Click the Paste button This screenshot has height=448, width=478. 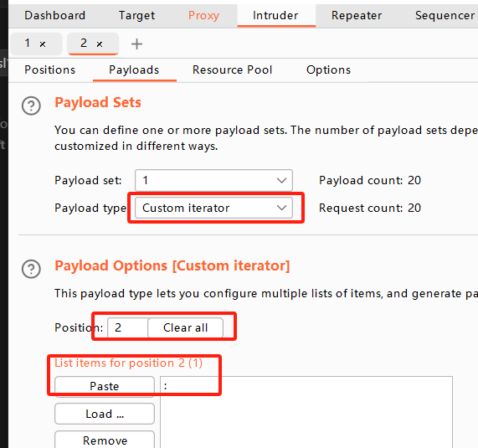click(105, 386)
